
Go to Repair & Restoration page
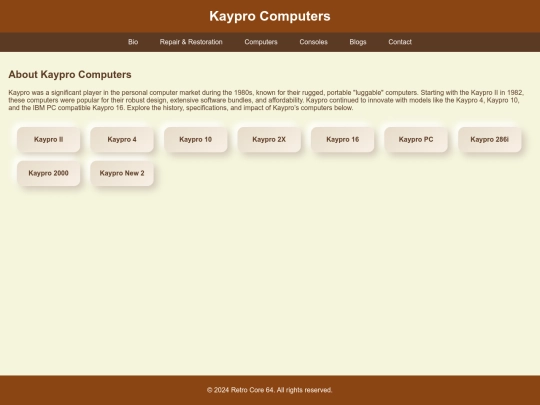click(x=191, y=42)
